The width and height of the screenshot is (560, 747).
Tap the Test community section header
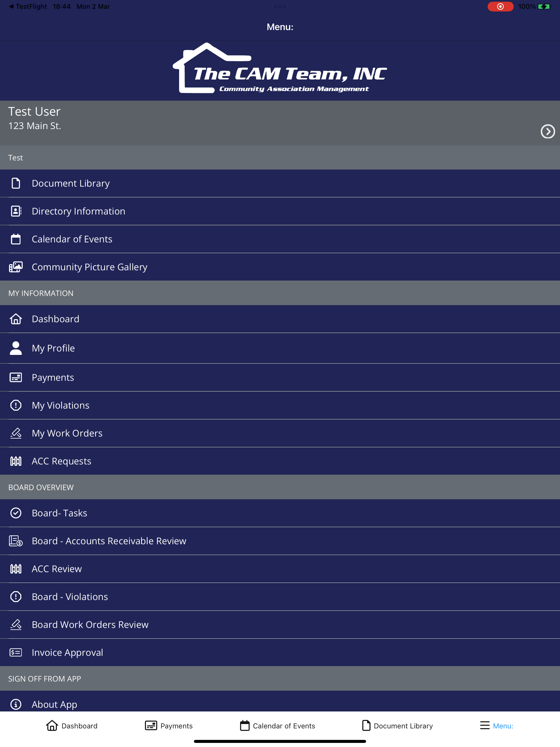[280, 158]
